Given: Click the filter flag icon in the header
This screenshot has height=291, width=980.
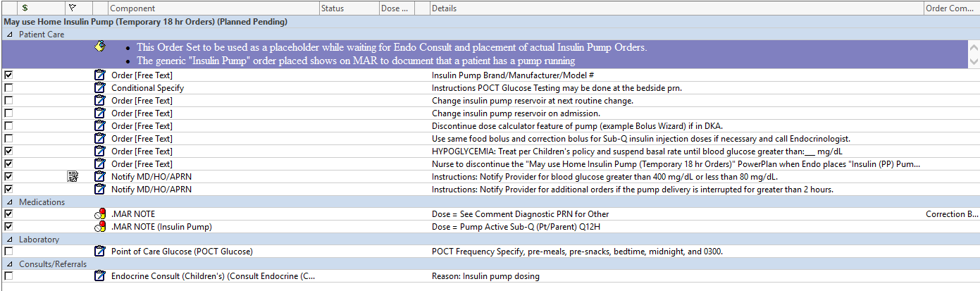Looking at the screenshot, I should point(71,8).
